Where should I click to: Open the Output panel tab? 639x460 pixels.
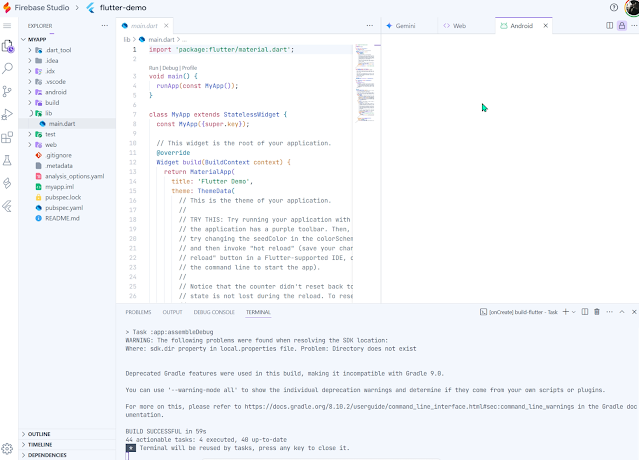click(172, 312)
